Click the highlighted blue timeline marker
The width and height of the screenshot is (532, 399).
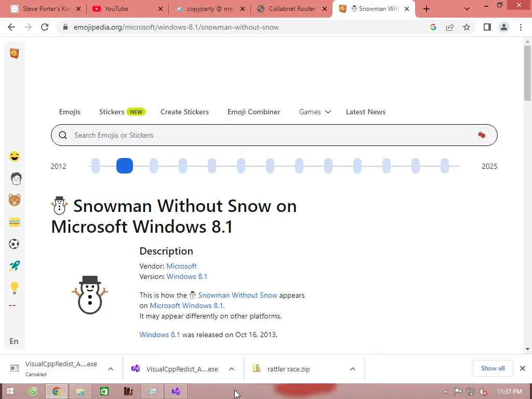[x=125, y=166]
